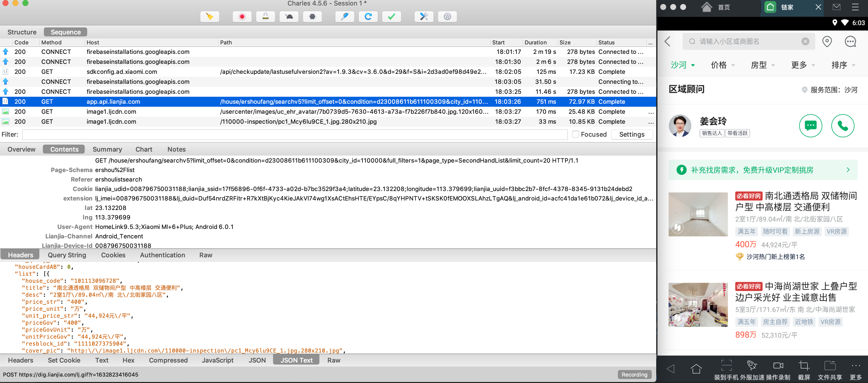Enable throttling with turtle icon
Image resolution: width=868 pixels, height=383 pixels.
click(x=289, y=16)
